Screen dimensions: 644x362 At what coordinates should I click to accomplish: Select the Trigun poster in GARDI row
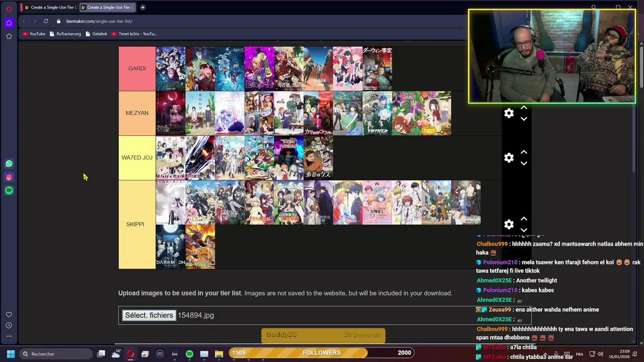[318, 68]
